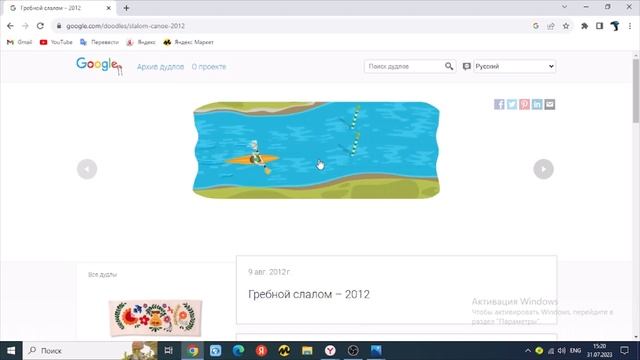Click the Google icon in address bar
The height and width of the screenshot is (360, 640).
[536, 26]
